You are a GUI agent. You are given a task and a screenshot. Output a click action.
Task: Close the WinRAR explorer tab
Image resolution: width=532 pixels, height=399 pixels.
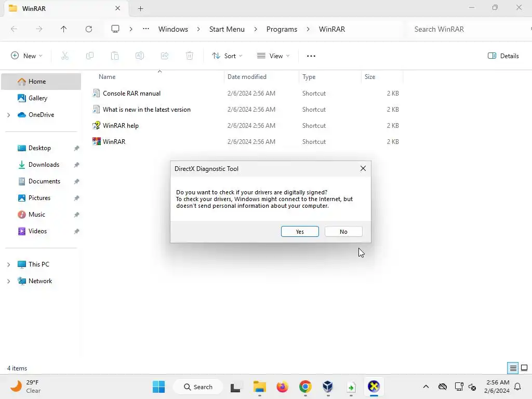click(x=118, y=8)
